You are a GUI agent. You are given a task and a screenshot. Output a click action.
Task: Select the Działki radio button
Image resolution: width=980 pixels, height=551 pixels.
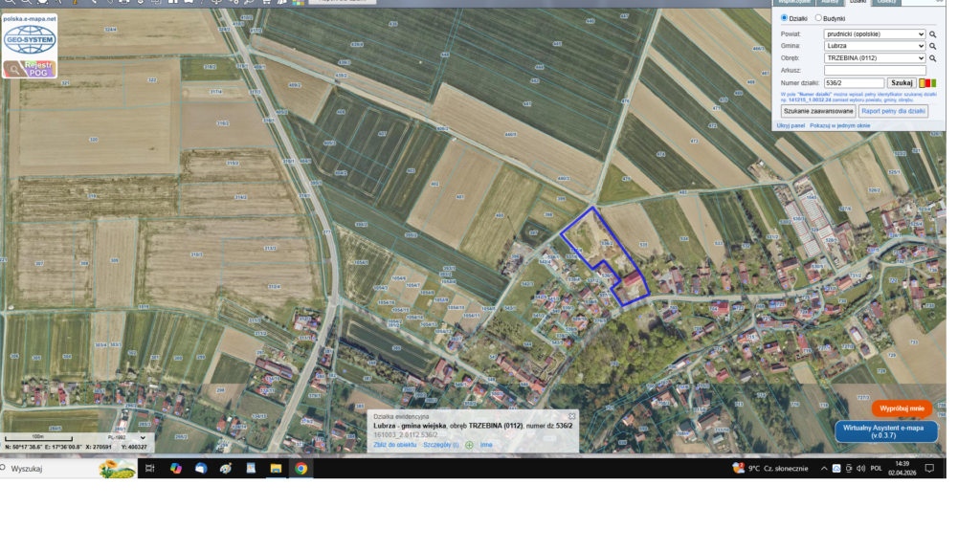coord(785,18)
